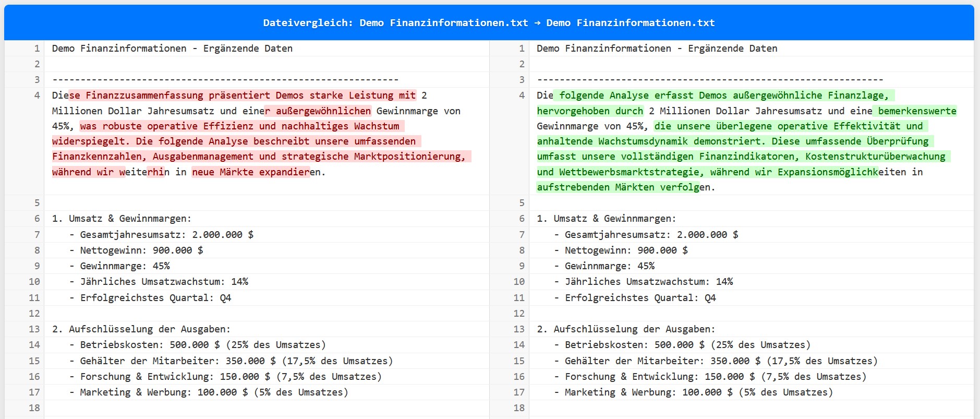Select line number 4 in left pane

pos(37,95)
